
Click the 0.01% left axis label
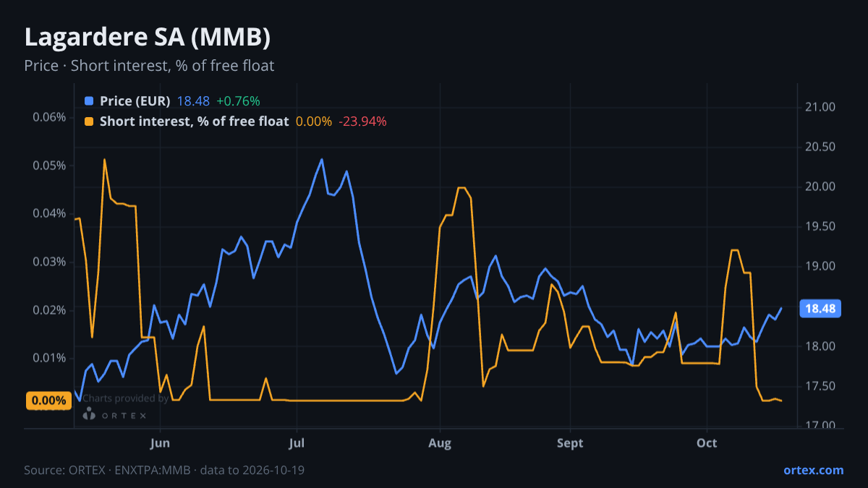click(x=49, y=358)
